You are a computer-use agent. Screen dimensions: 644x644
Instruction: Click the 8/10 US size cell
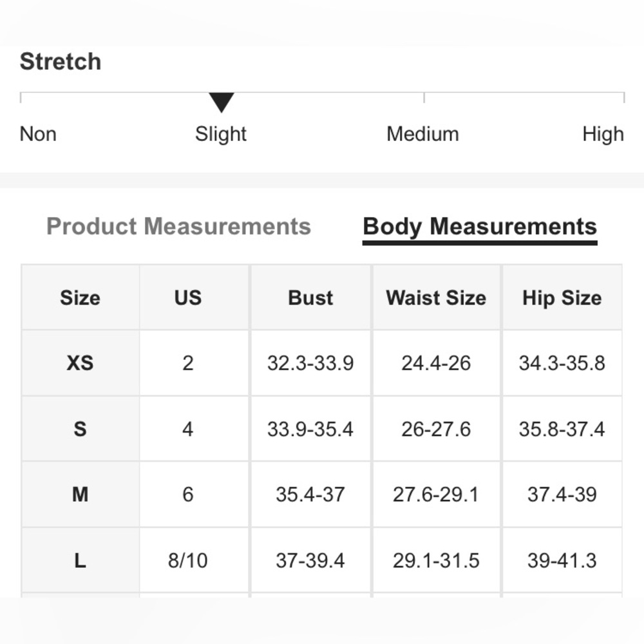pos(187,560)
